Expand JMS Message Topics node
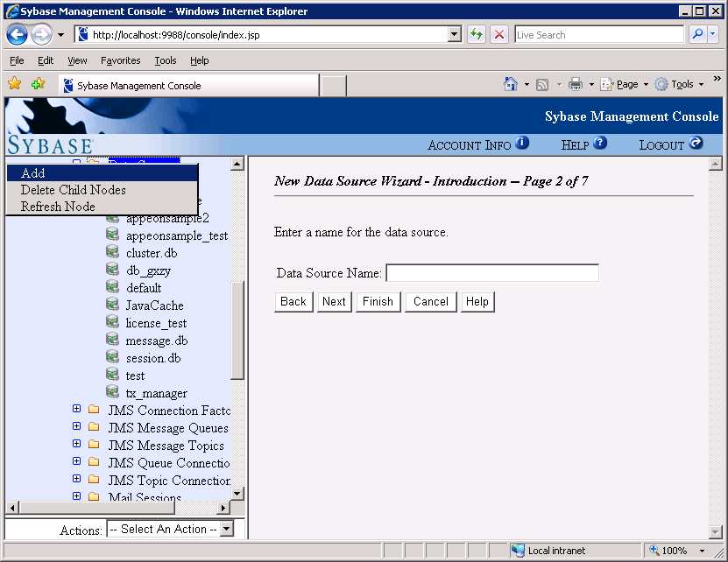This screenshot has width=728, height=562. click(76, 444)
